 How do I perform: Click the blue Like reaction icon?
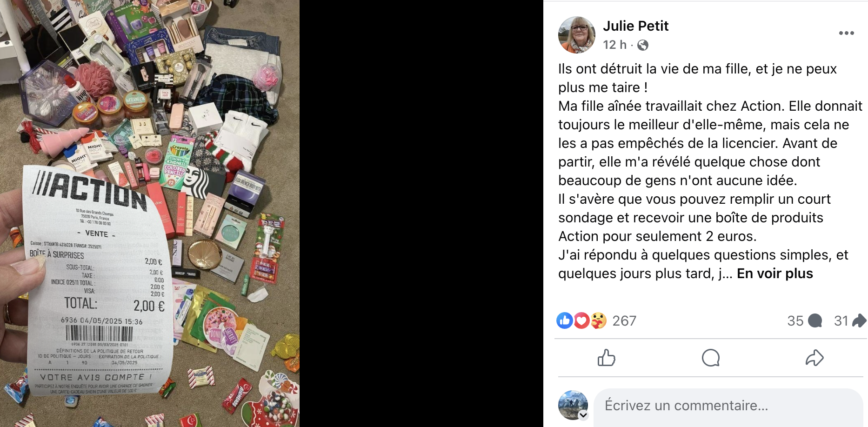(x=565, y=320)
